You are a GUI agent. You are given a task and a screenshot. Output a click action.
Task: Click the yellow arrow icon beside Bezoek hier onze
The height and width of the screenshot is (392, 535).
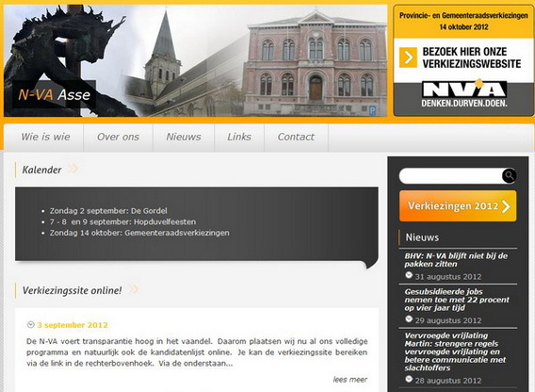click(x=408, y=57)
